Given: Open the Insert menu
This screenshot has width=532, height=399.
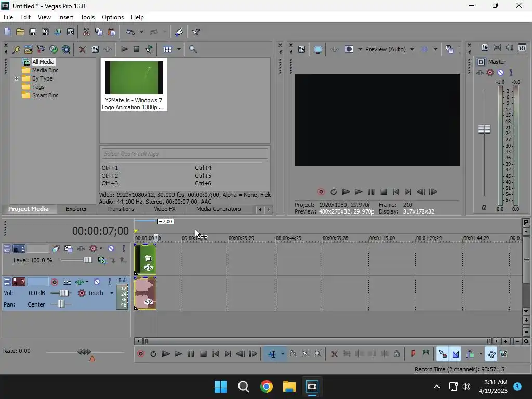Looking at the screenshot, I should pos(65,17).
